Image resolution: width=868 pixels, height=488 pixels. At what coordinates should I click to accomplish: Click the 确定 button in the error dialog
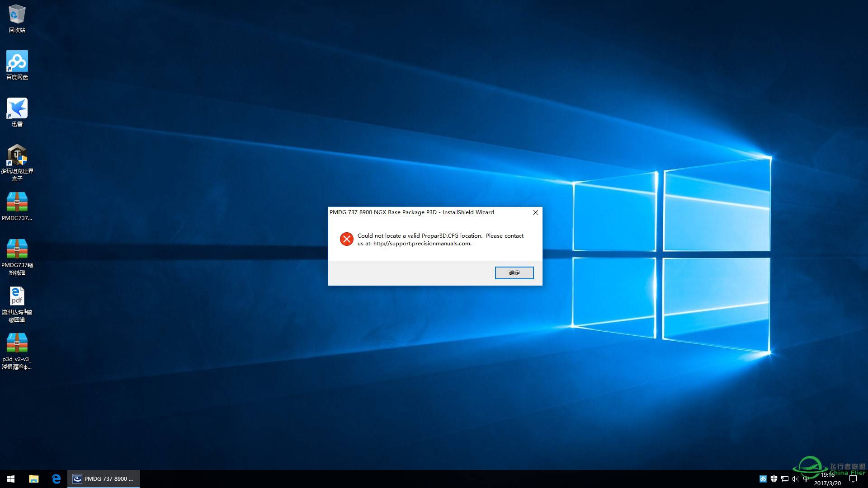pyautogui.click(x=514, y=273)
